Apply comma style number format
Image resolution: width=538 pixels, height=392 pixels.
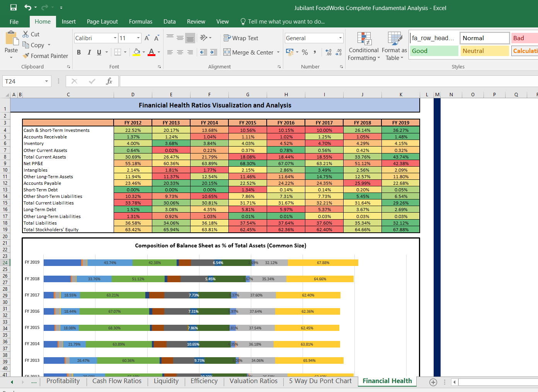click(x=315, y=52)
